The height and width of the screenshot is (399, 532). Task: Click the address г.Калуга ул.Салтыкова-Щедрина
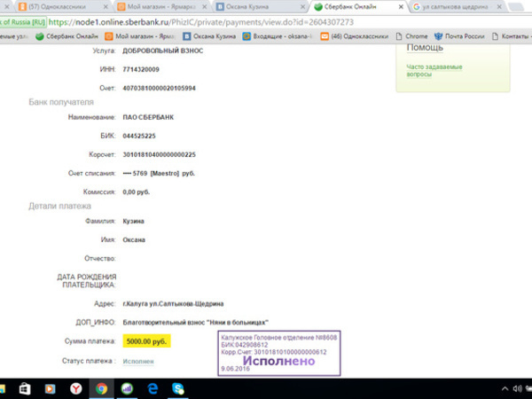point(173,304)
